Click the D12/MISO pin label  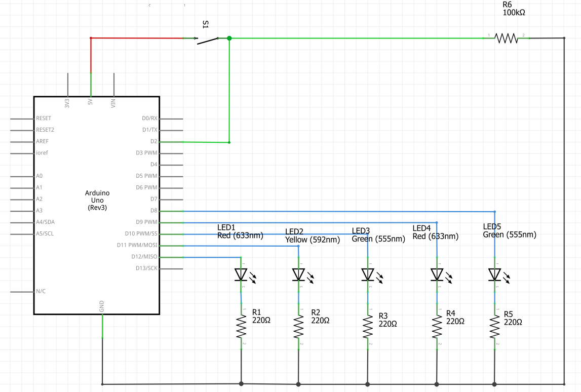(144, 256)
